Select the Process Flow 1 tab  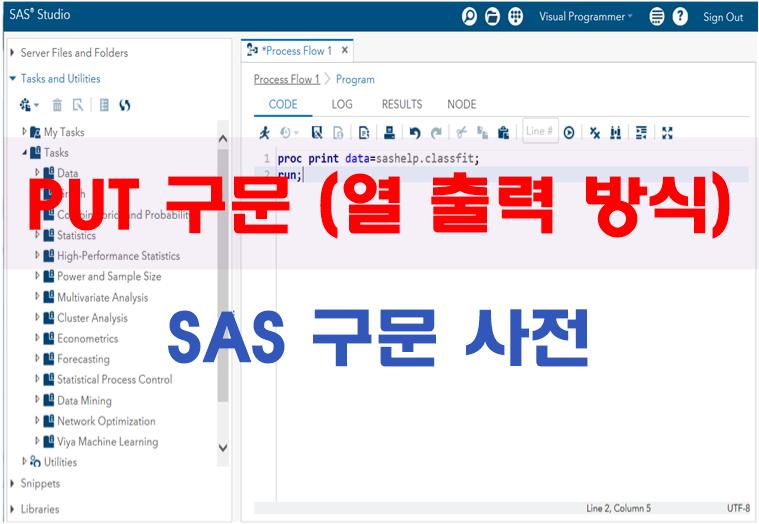coord(297,50)
